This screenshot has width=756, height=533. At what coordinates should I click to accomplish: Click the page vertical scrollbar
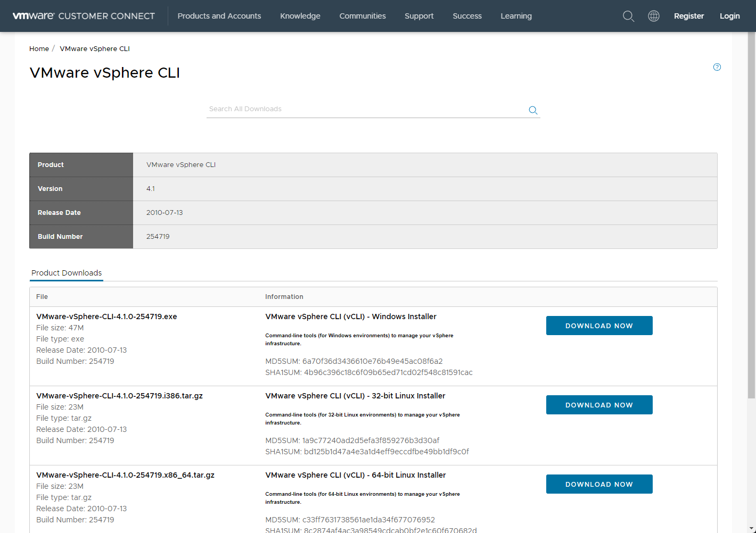(x=751, y=215)
